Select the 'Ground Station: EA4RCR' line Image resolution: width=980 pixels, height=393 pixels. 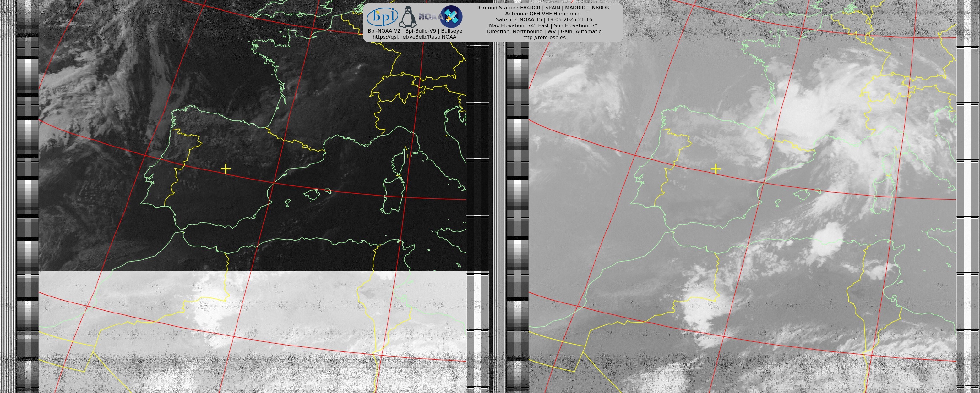click(544, 8)
